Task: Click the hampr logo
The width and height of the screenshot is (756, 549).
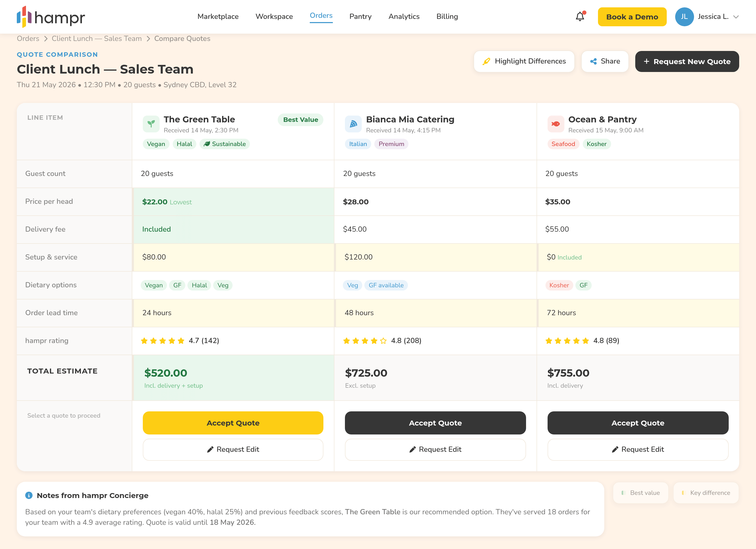Action: coord(51,17)
